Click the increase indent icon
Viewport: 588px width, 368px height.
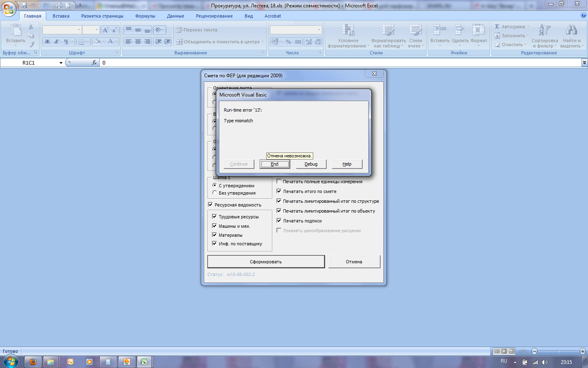[167, 42]
